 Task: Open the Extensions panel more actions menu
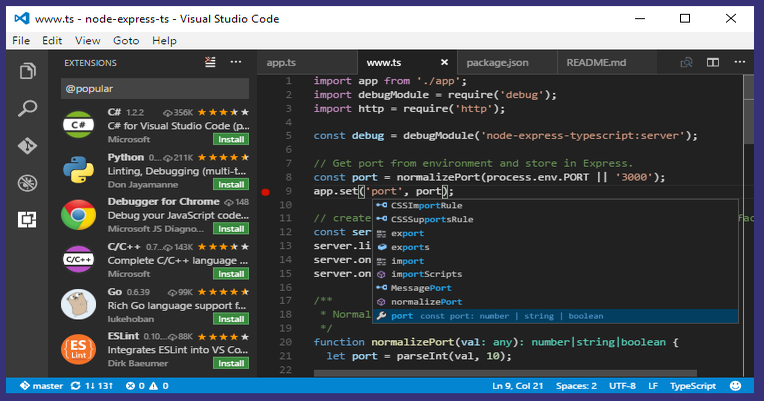coord(236,62)
